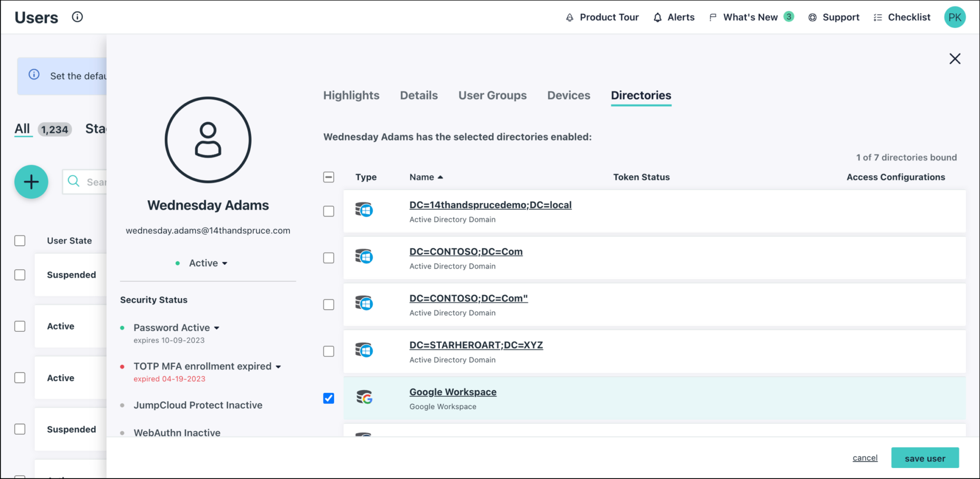Click the Active Directory icon beside DC=CONTOSO;DC=Com
Screen dimensions: 980x479
tap(364, 257)
